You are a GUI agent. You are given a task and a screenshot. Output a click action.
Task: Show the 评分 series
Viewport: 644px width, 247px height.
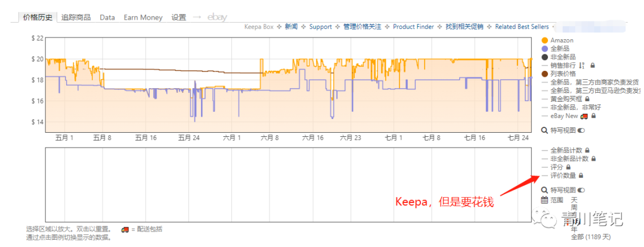pos(558,167)
